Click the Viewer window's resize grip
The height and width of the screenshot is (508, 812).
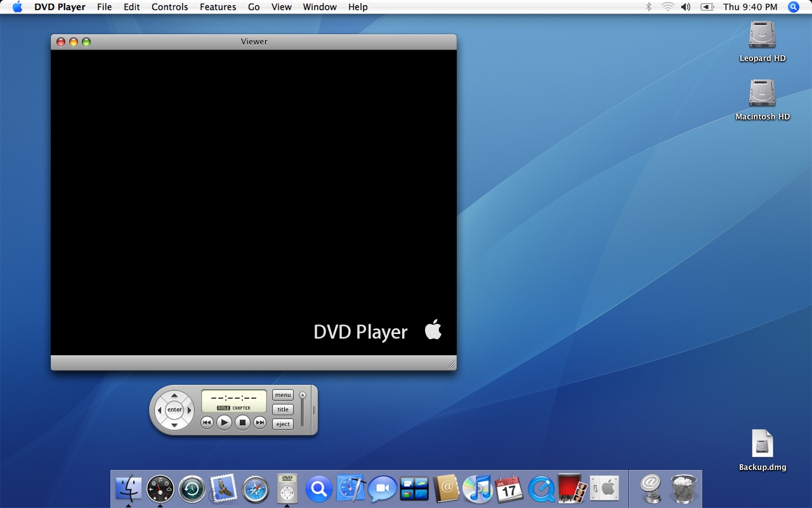[x=452, y=364]
